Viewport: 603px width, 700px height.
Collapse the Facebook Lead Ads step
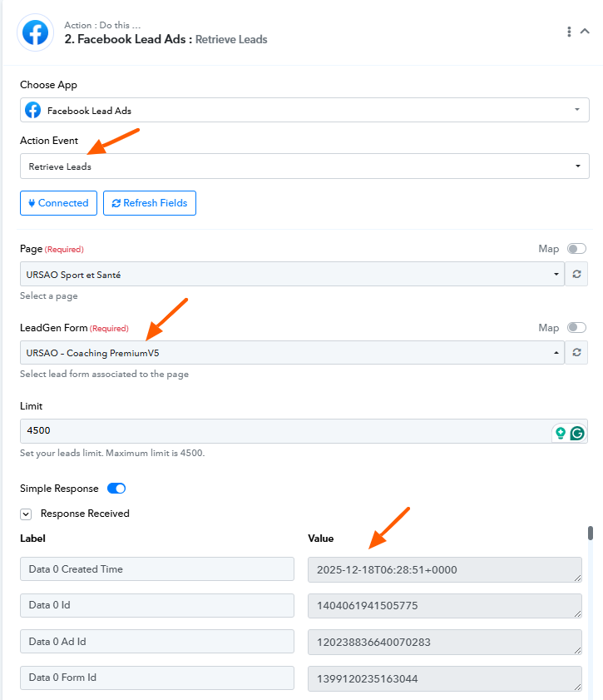[x=585, y=32]
